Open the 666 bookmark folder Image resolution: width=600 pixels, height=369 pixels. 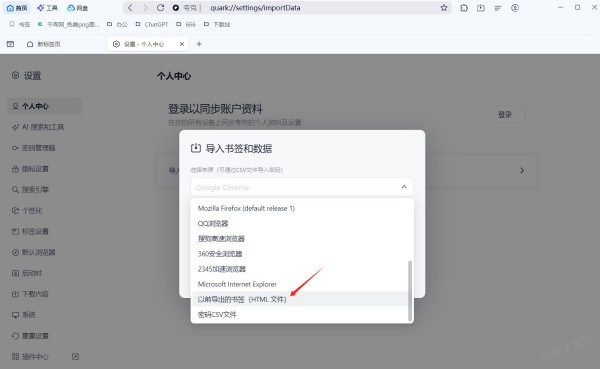pos(186,24)
